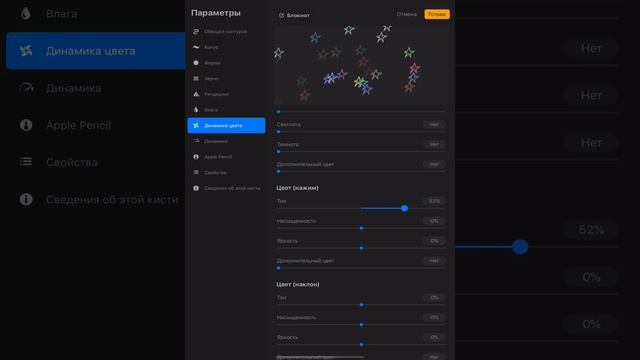Click the orange Готово button
Viewport: 640px width, 360px height.
[x=437, y=14]
